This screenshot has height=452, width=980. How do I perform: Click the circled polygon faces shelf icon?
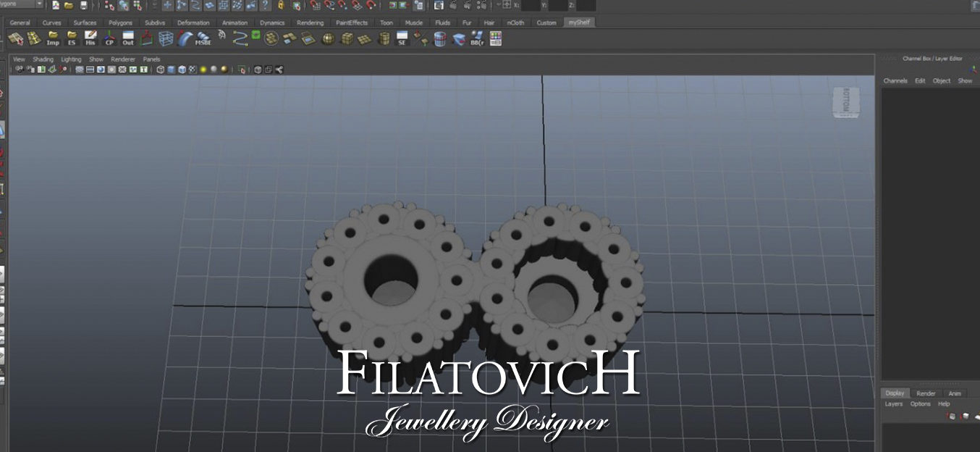point(271,38)
